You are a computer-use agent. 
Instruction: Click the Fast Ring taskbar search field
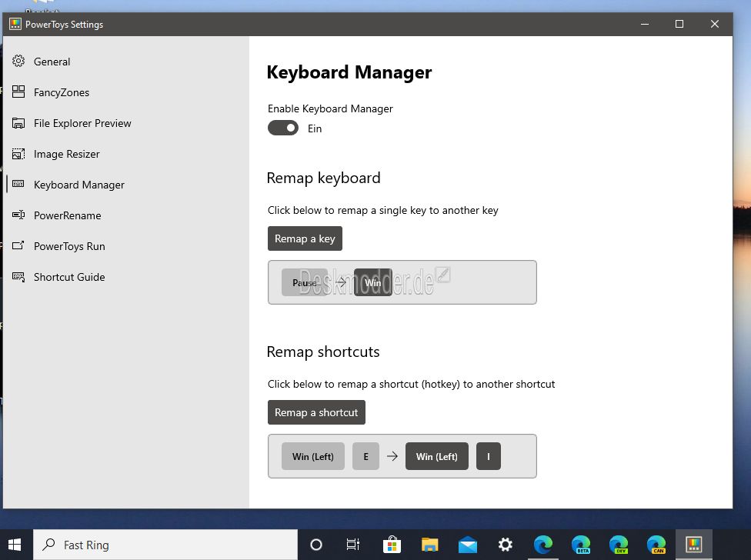click(x=165, y=545)
